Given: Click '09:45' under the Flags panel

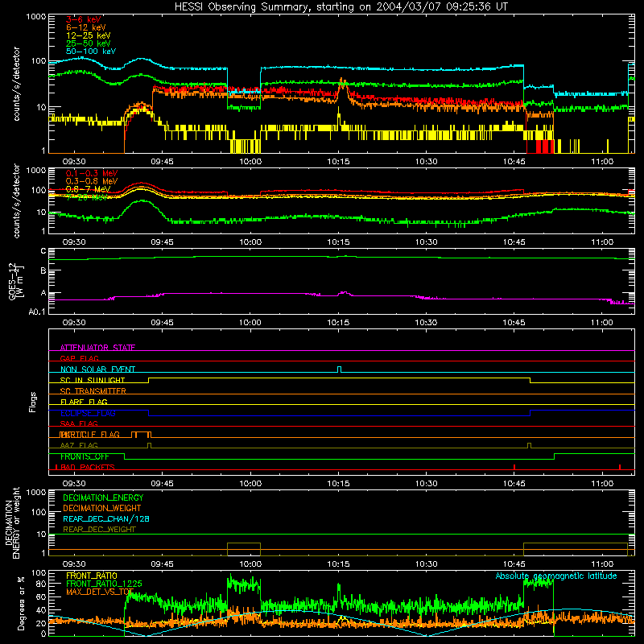Looking at the screenshot, I should coord(163,484).
